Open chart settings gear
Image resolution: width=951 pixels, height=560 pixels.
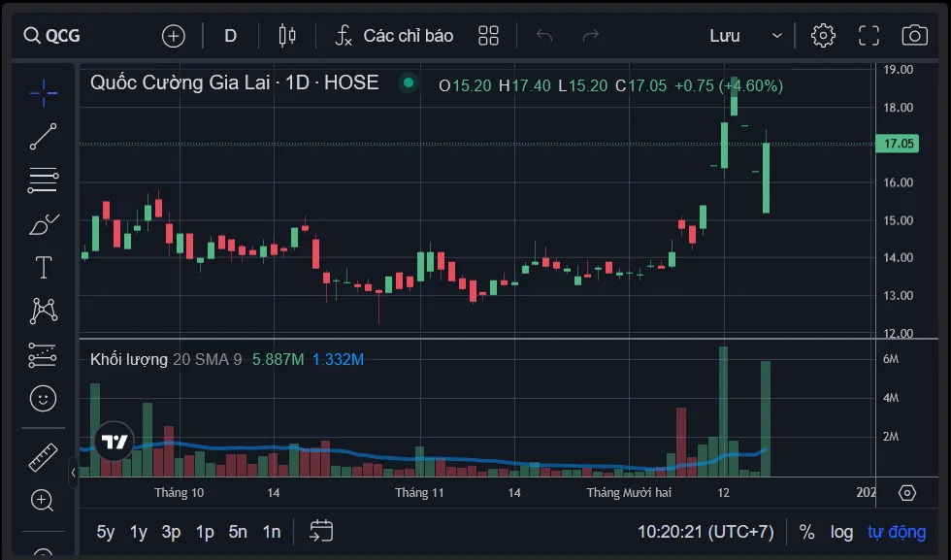pos(823,36)
